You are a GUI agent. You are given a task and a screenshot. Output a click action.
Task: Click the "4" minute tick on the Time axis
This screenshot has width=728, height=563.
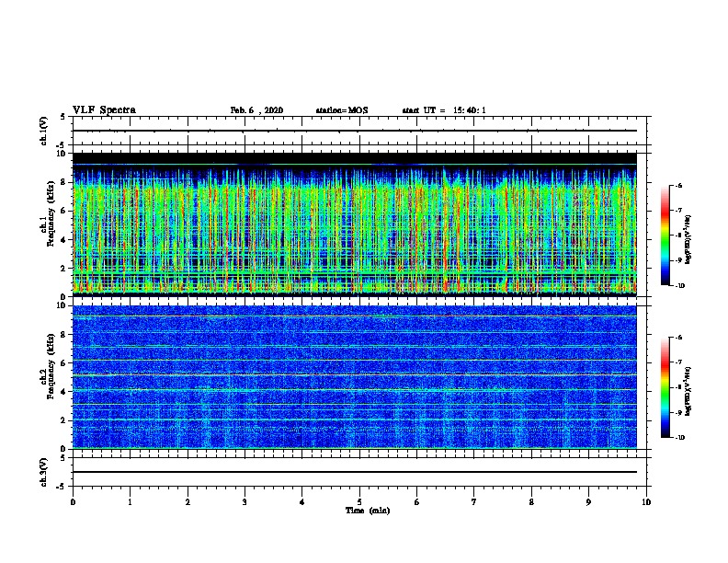302,502
